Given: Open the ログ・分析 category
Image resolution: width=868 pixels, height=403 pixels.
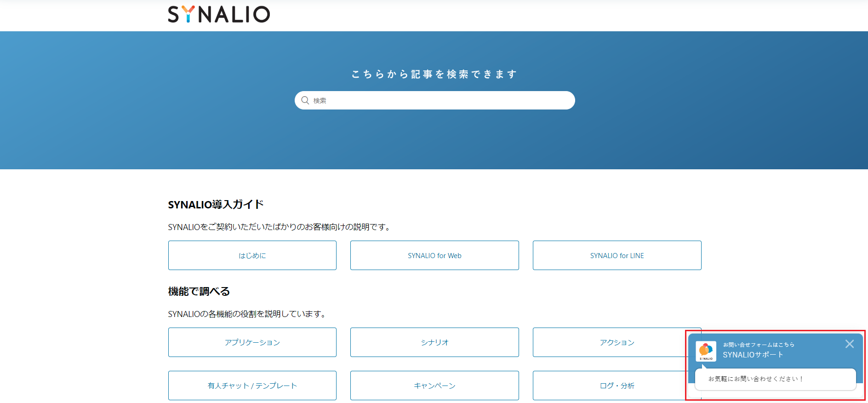Looking at the screenshot, I should (x=617, y=386).
